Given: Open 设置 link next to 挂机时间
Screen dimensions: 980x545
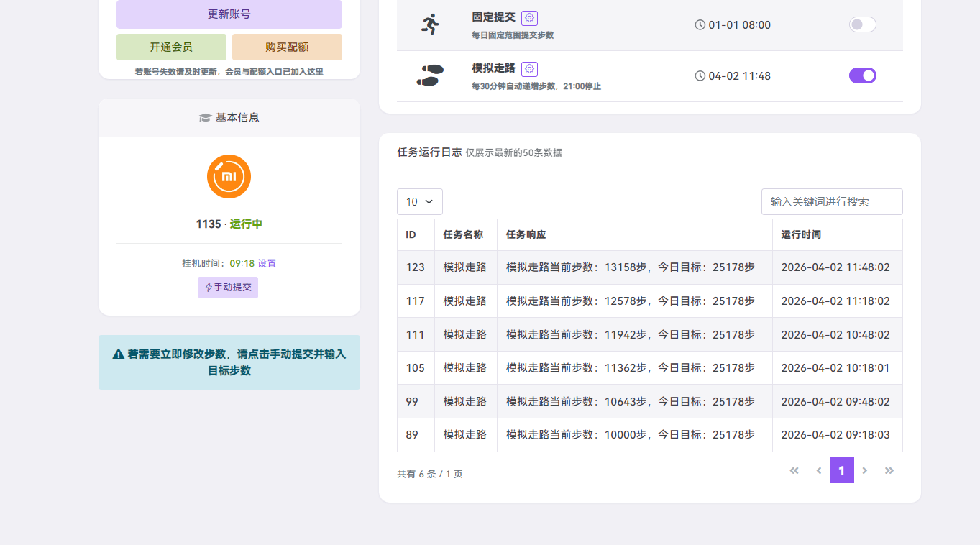Looking at the screenshot, I should click(266, 263).
